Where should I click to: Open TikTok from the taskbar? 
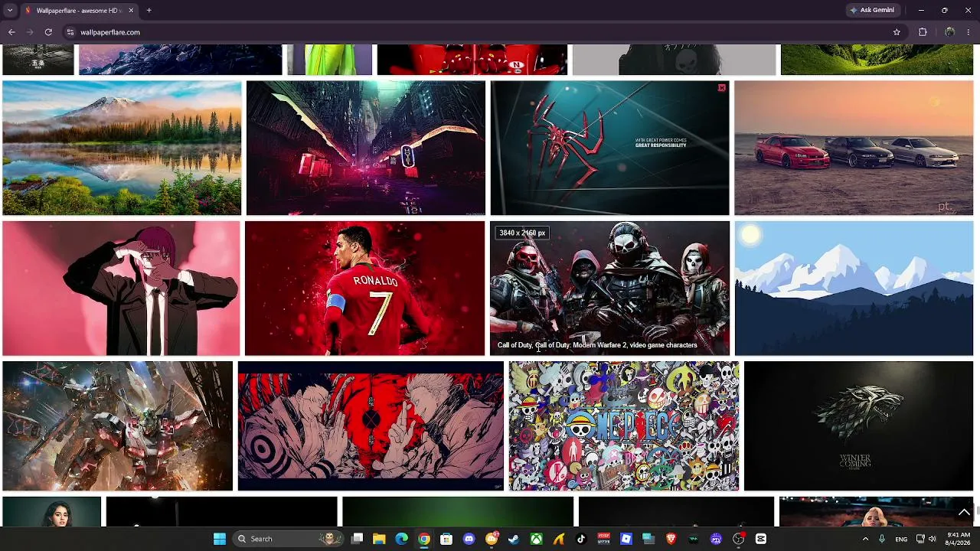[581, 539]
